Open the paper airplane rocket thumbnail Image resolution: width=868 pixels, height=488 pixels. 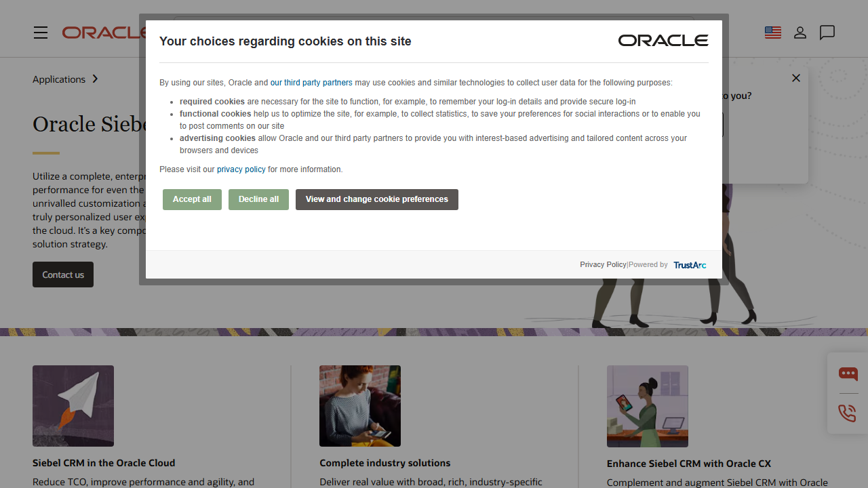click(73, 406)
